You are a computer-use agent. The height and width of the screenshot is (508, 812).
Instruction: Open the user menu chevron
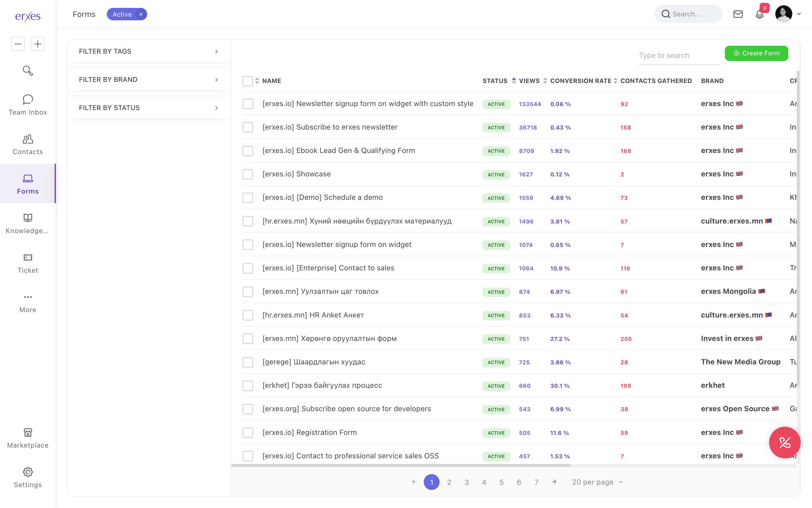click(799, 14)
